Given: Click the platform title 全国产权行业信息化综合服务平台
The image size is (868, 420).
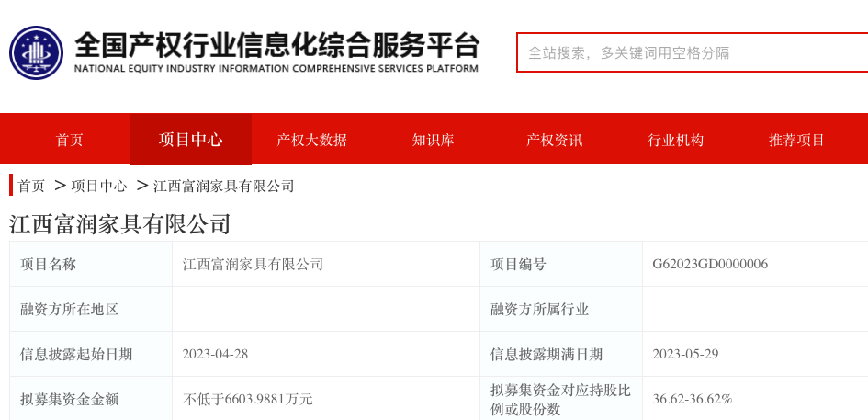Looking at the screenshot, I should coord(276,45).
